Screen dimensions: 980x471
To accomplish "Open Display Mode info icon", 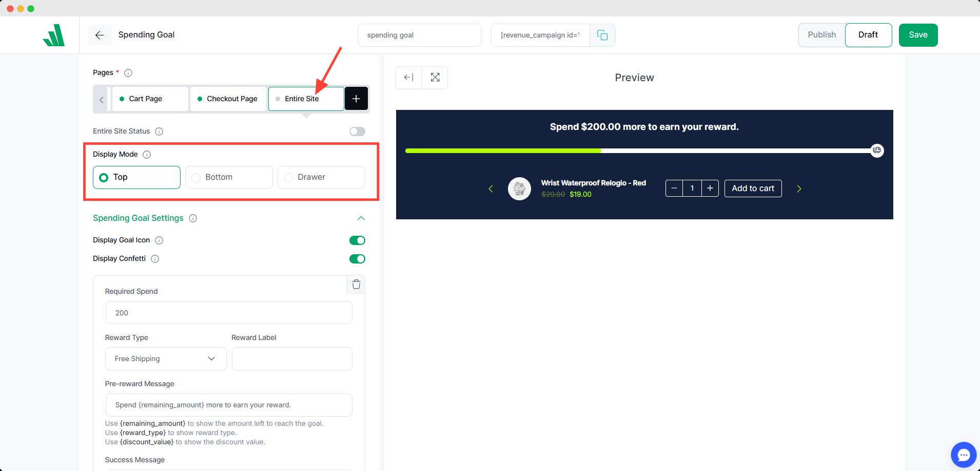I will pos(147,155).
